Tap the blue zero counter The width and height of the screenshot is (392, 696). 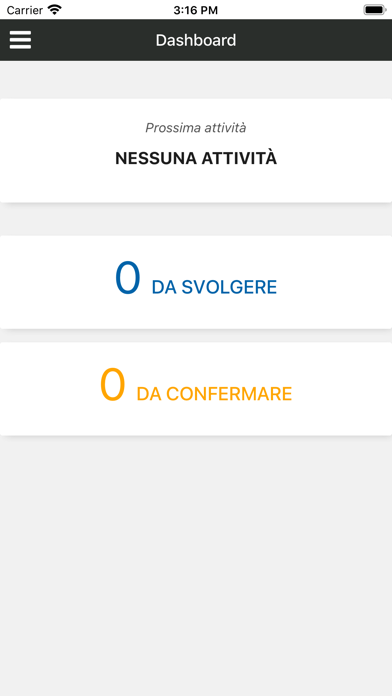(x=128, y=278)
